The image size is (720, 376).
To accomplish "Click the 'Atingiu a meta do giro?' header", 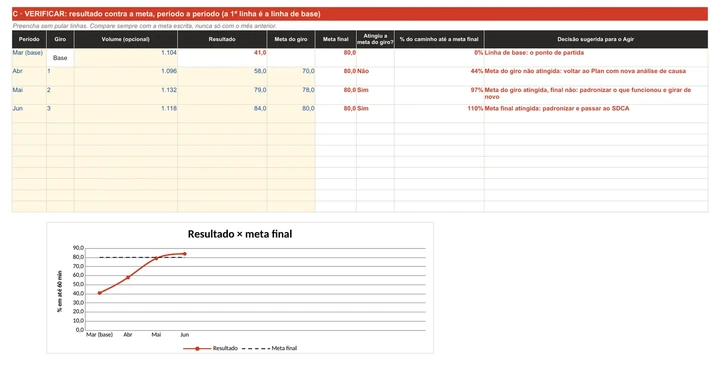I will tap(375, 39).
